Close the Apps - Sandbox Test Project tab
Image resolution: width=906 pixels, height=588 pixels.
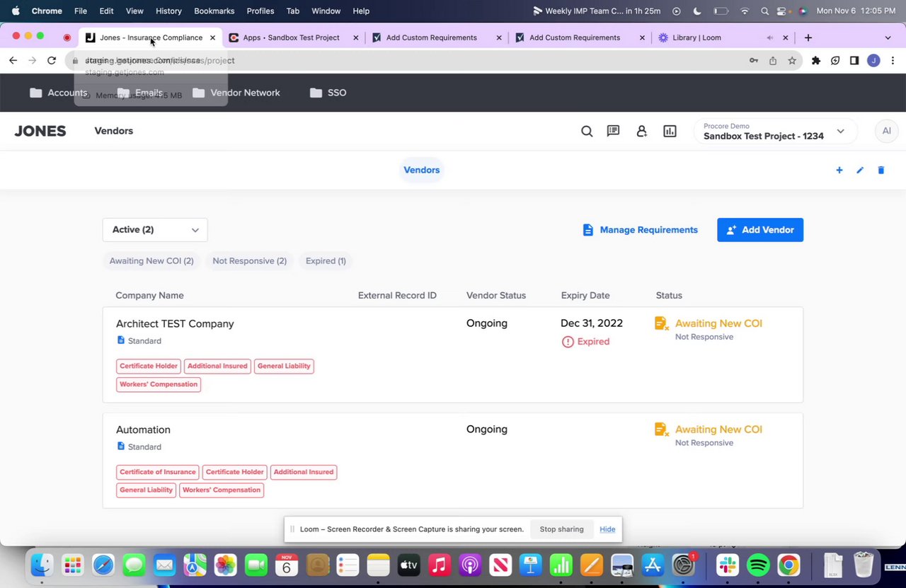(x=356, y=38)
